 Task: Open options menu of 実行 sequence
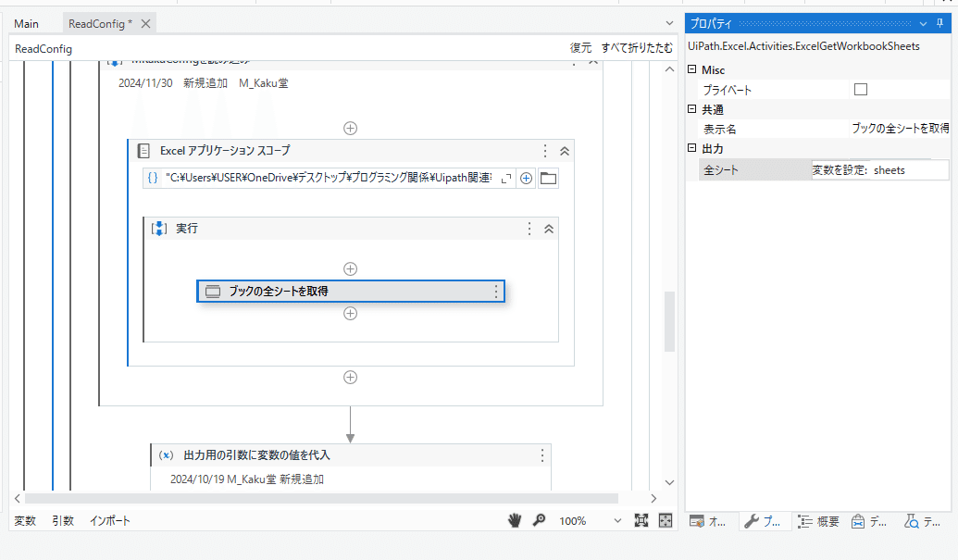(x=529, y=229)
